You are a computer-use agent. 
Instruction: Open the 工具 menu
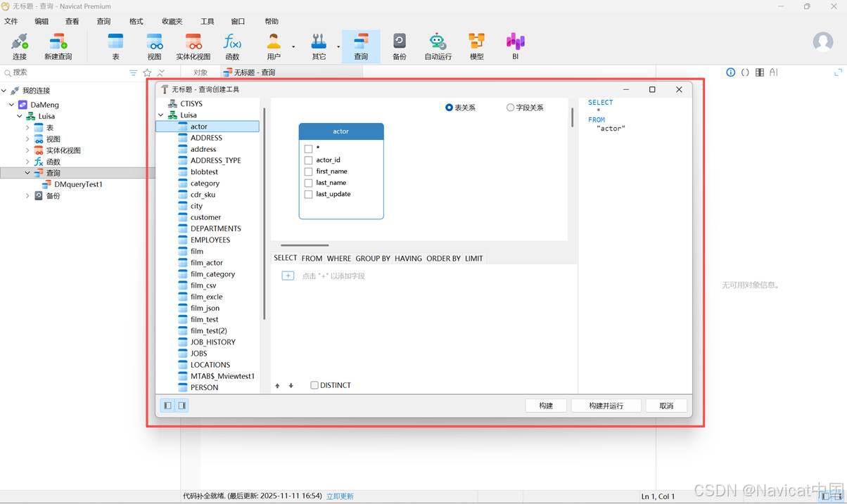(207, 21)
